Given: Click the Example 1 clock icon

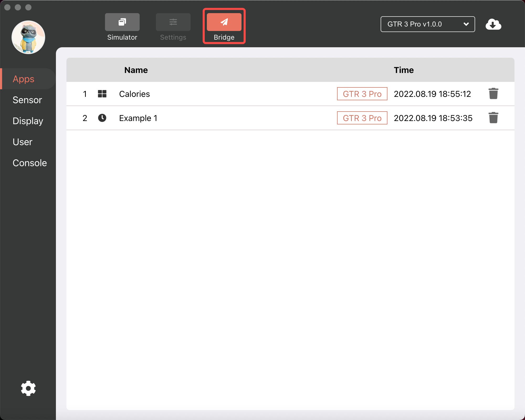Looking at the screenshot, I should click(x=102, y=117).
